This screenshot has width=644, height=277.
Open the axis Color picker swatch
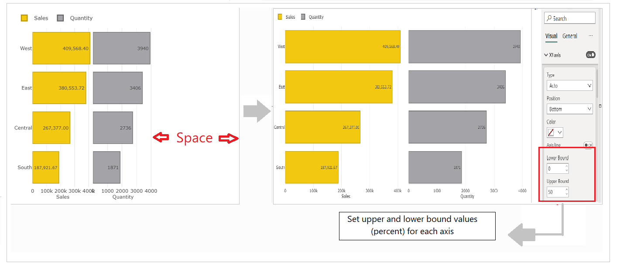tap(555, 132)
